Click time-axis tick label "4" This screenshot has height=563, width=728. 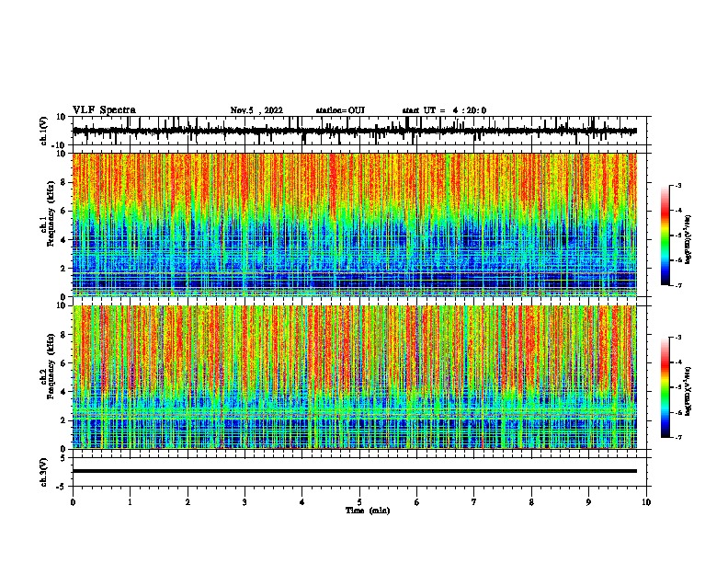[x=302, y=502]
